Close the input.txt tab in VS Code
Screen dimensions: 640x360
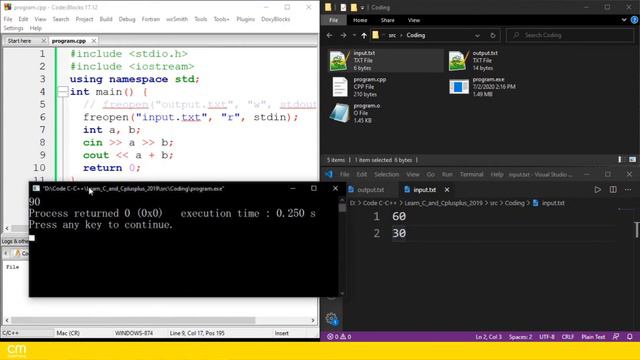pos(447,190)
